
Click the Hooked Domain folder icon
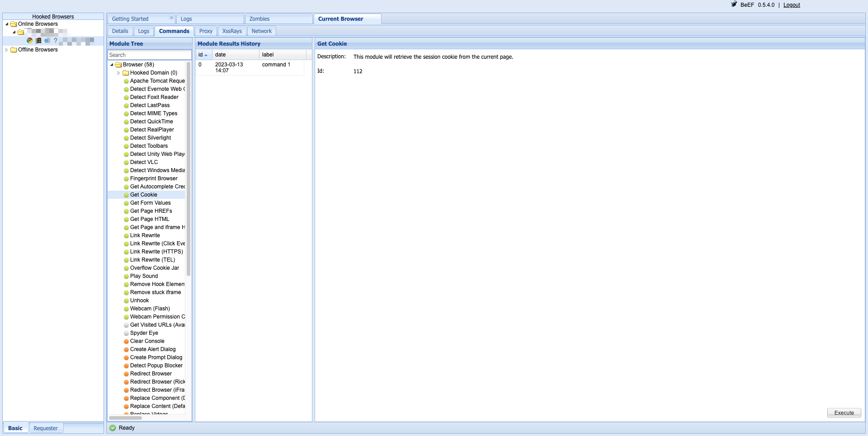click(126, 73)
